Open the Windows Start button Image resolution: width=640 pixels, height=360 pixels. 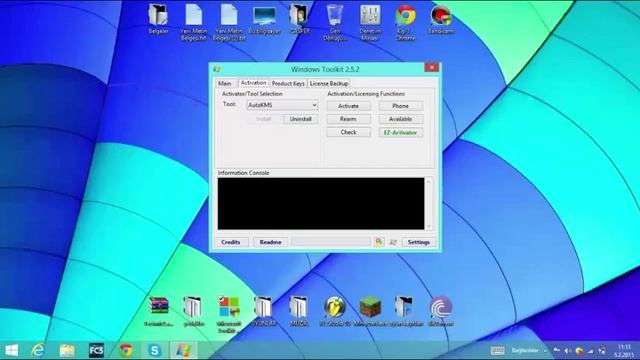tap(12, 350)
